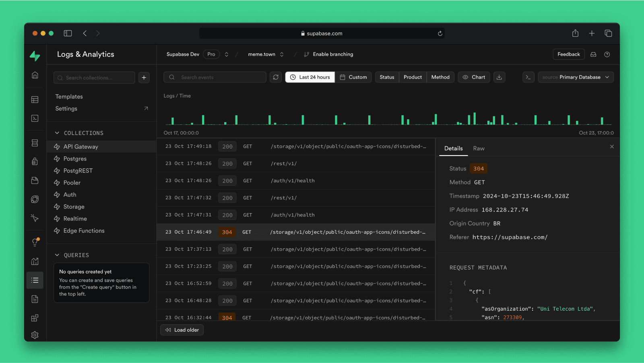
Task: Open the Reports chart icon
Action: pos(35,261)
